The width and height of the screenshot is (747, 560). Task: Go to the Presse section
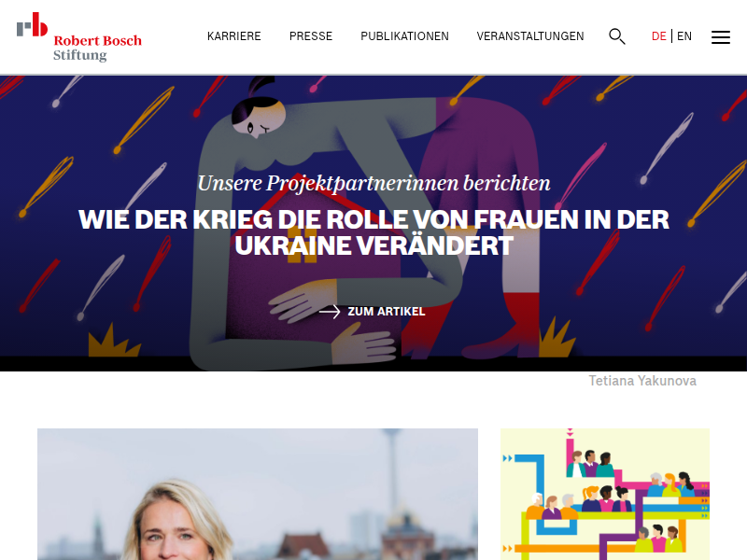311,36
